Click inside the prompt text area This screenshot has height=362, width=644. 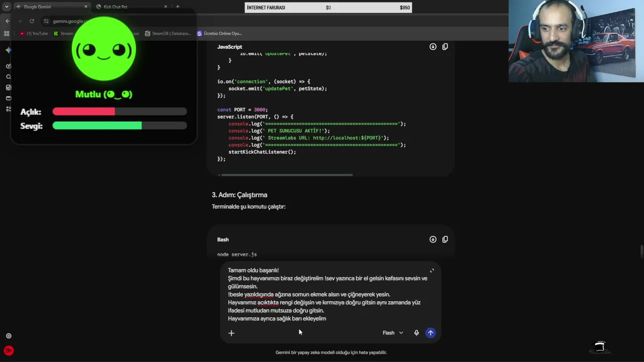coord(328,294)
